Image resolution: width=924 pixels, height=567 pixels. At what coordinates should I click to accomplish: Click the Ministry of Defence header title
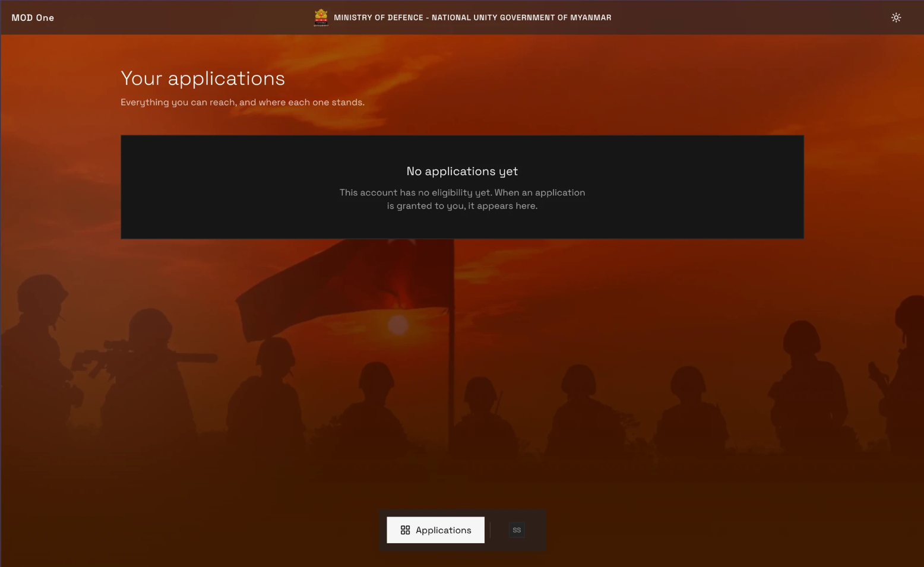click(473, 18)
